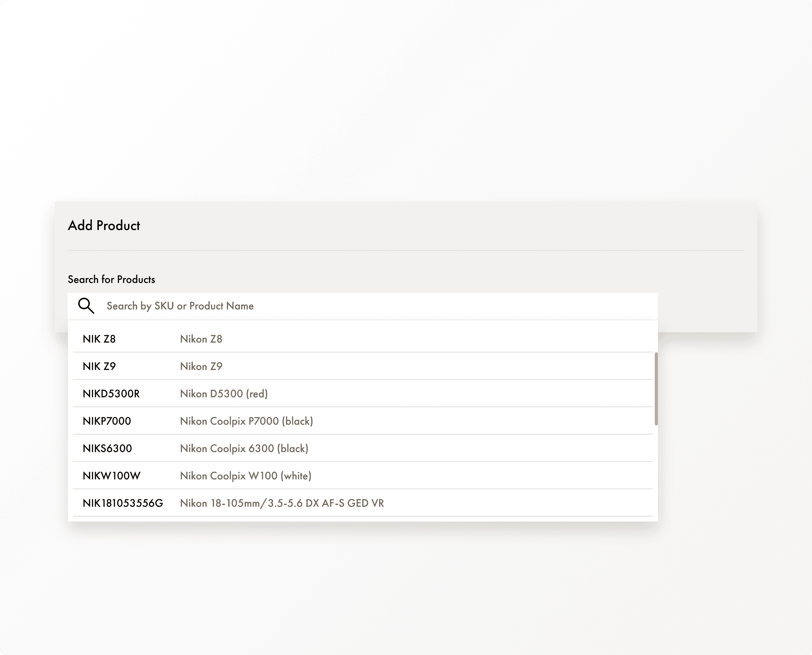Click SKU NIKP7000 in results
This screenshot has height=655, width=812.
[x=107, y=421]
